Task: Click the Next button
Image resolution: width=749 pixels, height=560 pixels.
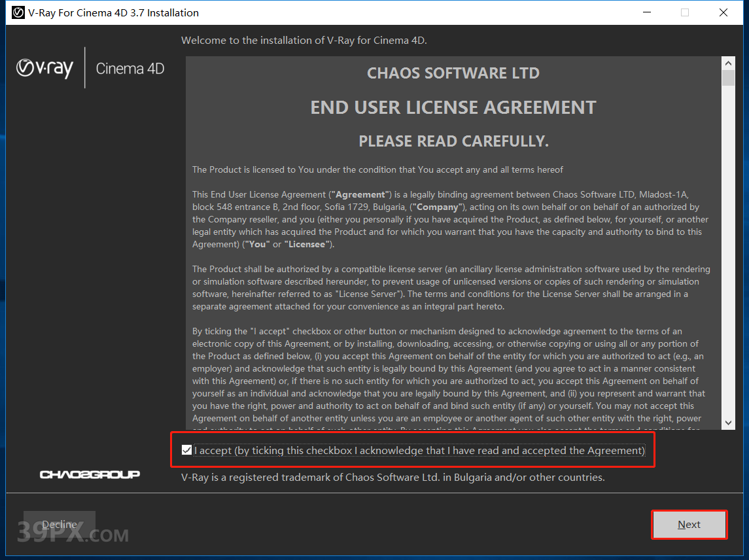Action: tap(689, 525)
